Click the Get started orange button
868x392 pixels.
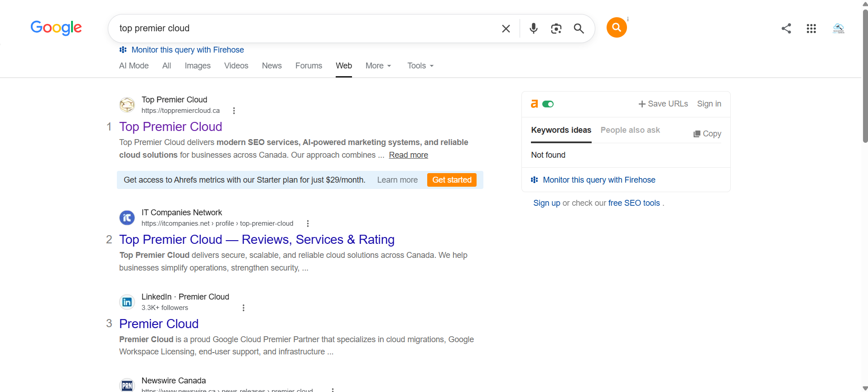pyautogui.click(x=452, y=180)
